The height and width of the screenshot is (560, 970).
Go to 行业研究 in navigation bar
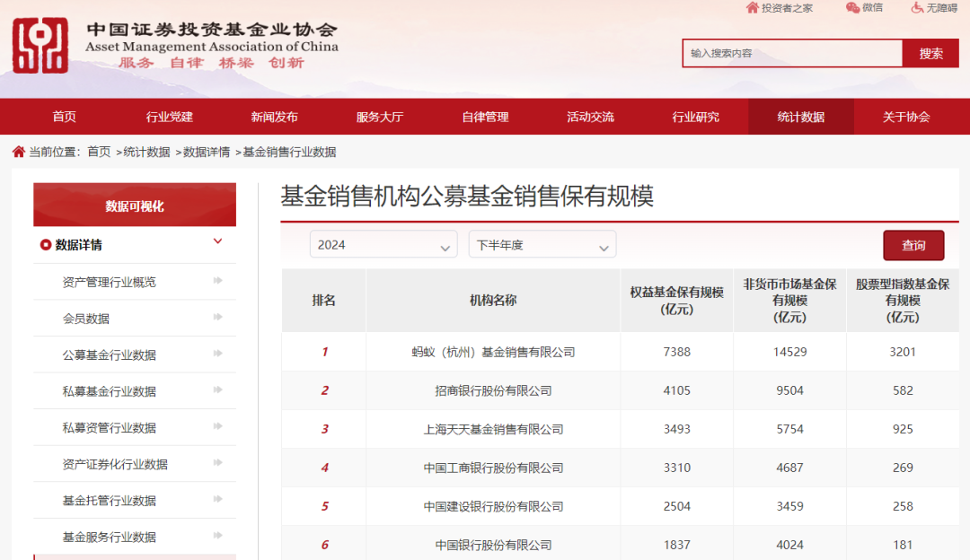[x=696, y=117]
